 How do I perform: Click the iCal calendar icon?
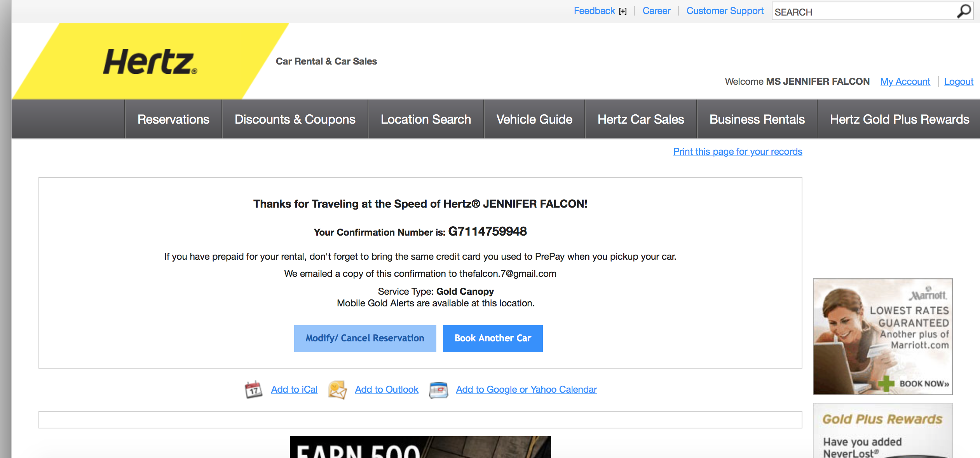click(253, 389)
